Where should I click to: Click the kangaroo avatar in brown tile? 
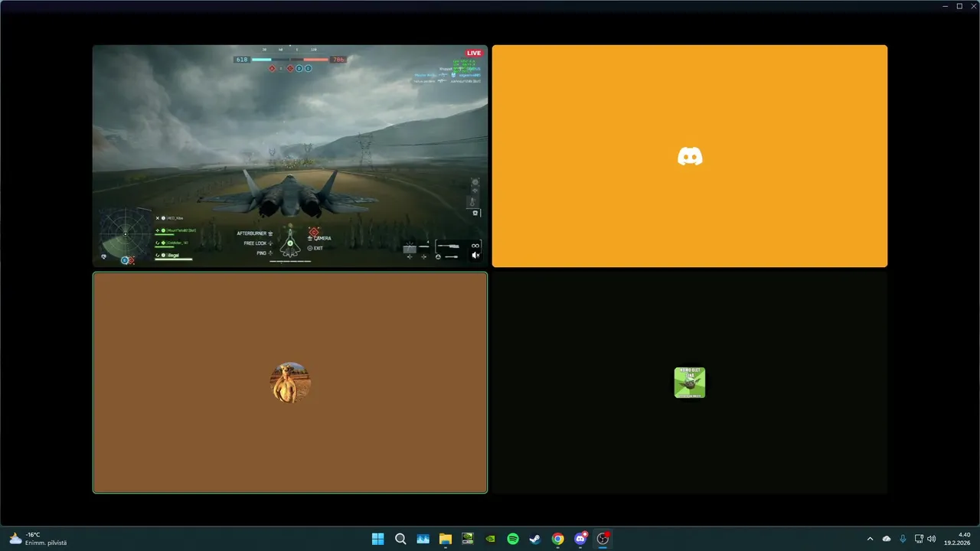(x=291, y=383)
